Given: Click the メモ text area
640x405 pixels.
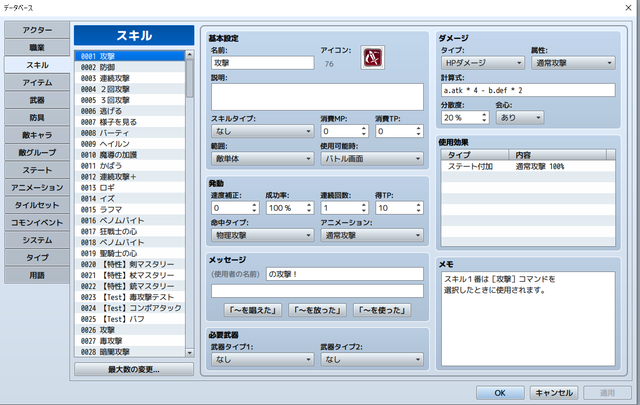Looking at the screenshot, I should (528, 319).
